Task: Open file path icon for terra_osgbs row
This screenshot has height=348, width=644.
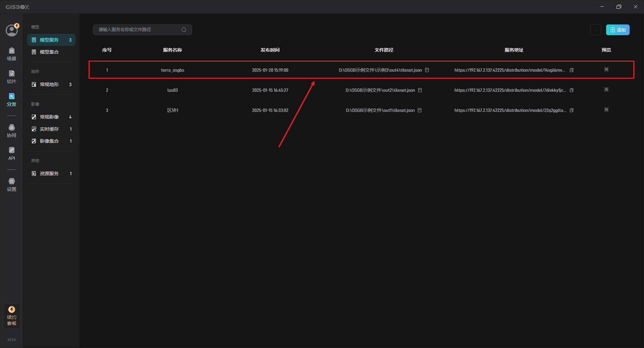Action: pos(427,70)
